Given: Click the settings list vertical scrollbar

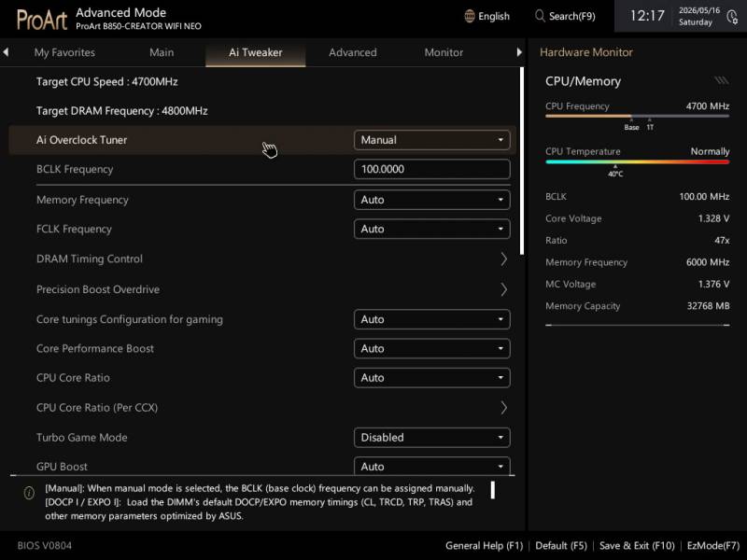Looking at the screenshot, I should pyautogui.click(x=522, y=161).
